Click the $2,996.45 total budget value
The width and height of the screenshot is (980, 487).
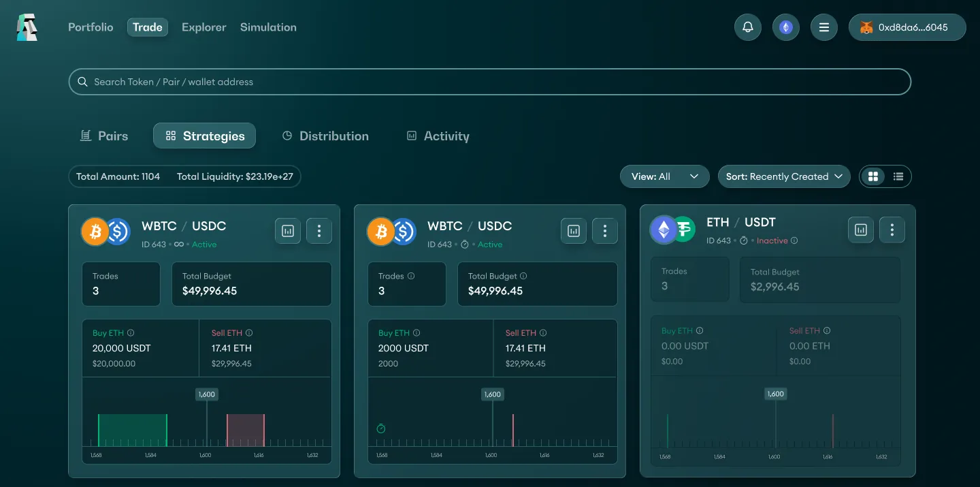point(775,287)
